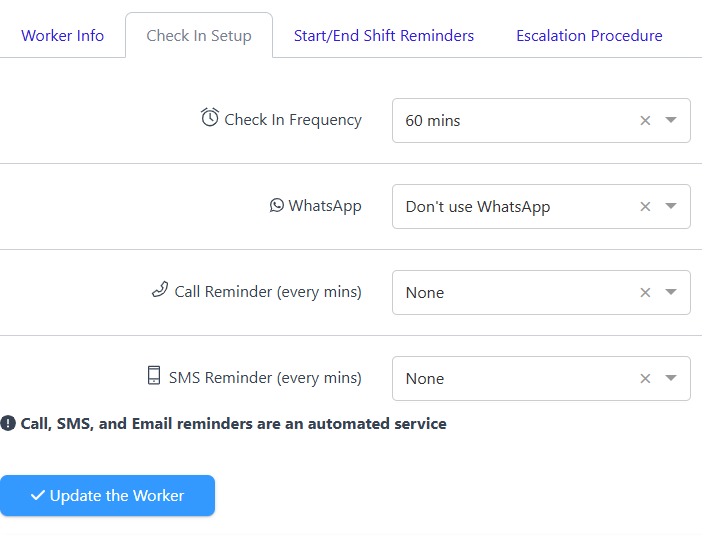Click the mobile phone icon for SMS Reminder

[154, 375]
